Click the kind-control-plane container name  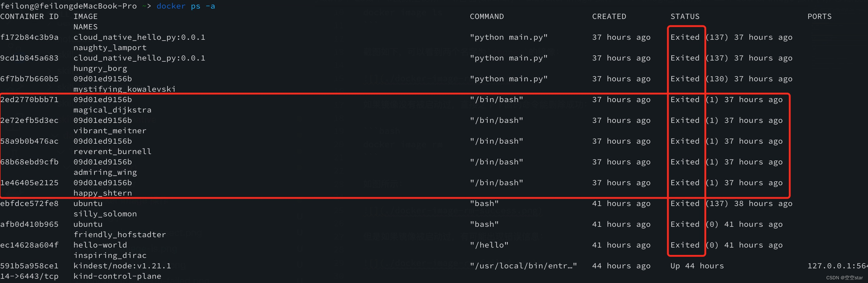tap(117, 276)
